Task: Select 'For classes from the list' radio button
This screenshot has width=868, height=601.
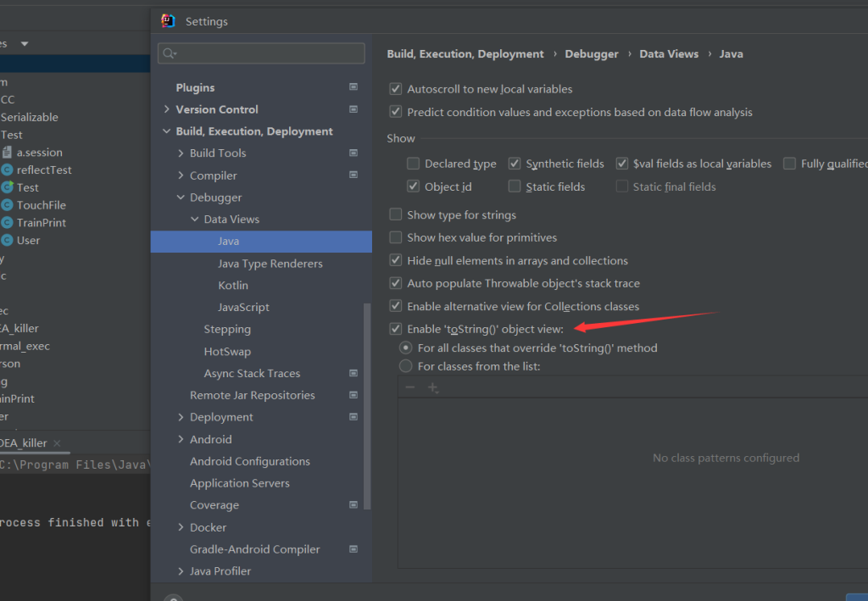Action: point(406,366)
